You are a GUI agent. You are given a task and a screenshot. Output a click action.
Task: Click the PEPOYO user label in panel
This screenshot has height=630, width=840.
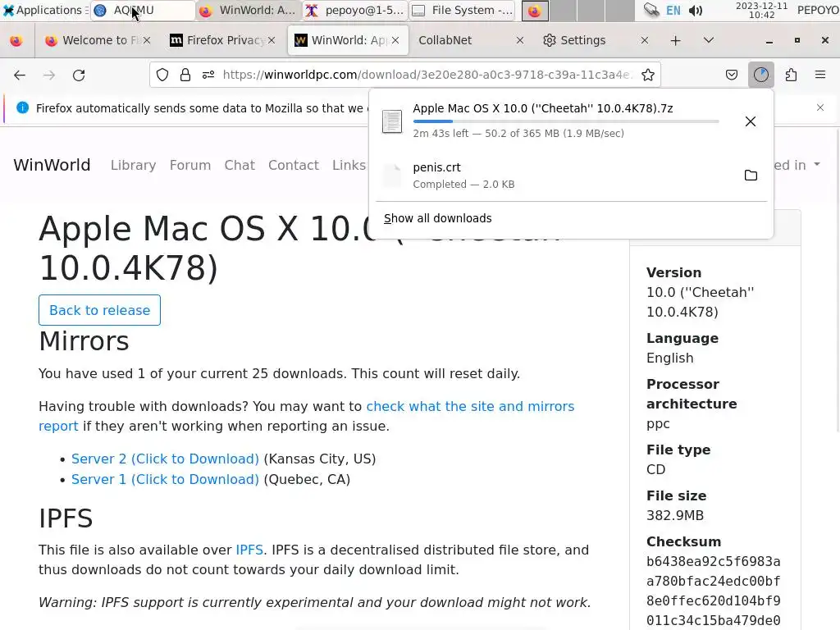click(818, 10)
